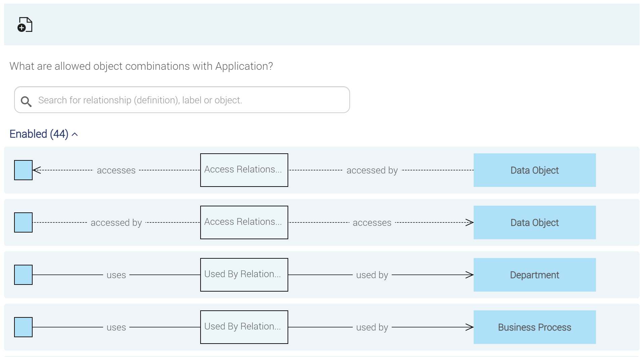Click 'accessed by' label left of Data Object in first row

(372, 170)
